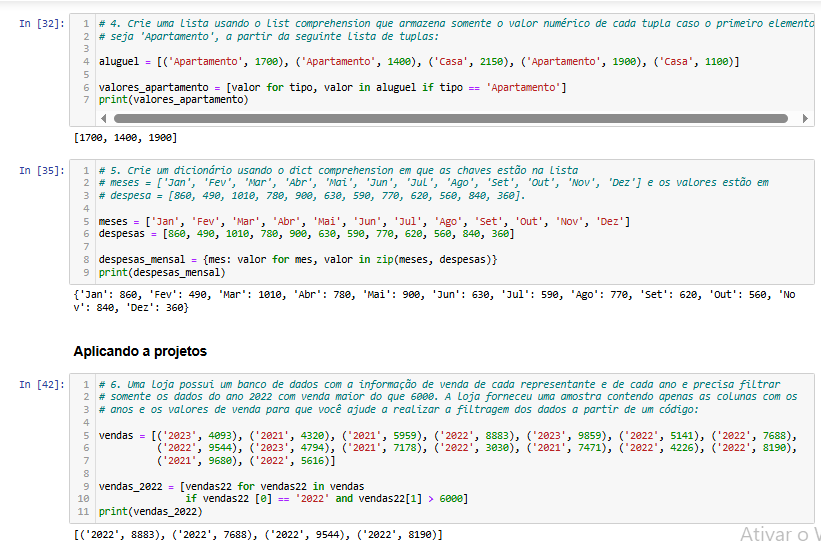Screen dimensions: 821x548
Task: Click the 'despesas =' list definition line
Action: click(306, 234)
